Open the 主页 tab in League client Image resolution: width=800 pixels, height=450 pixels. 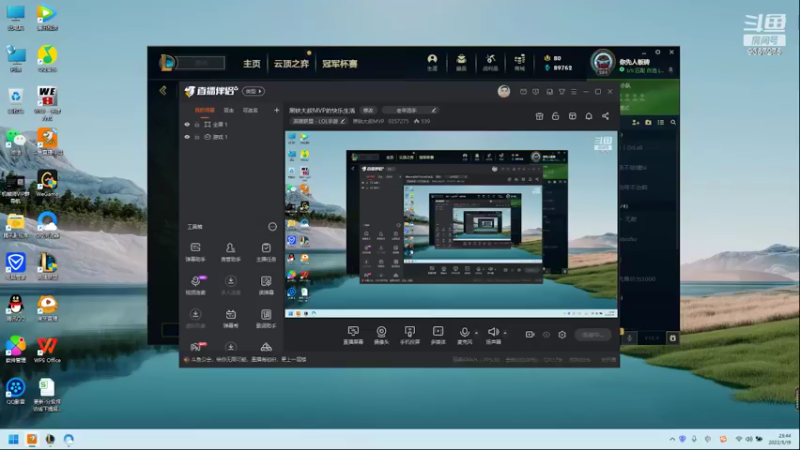tap(252, 64)
